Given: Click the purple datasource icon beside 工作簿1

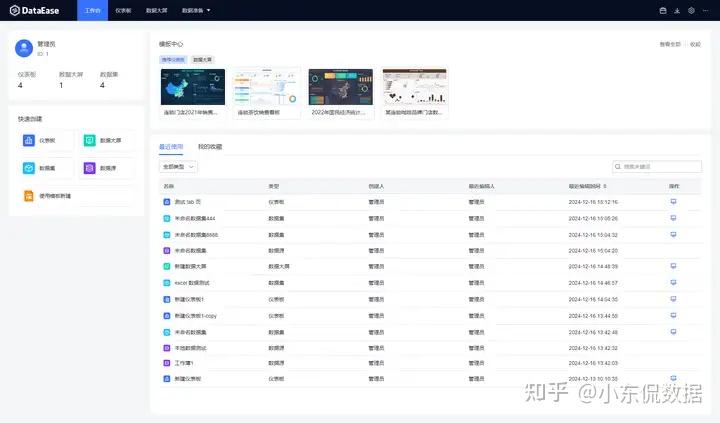Looking at the screenshot, I should 167,363.
